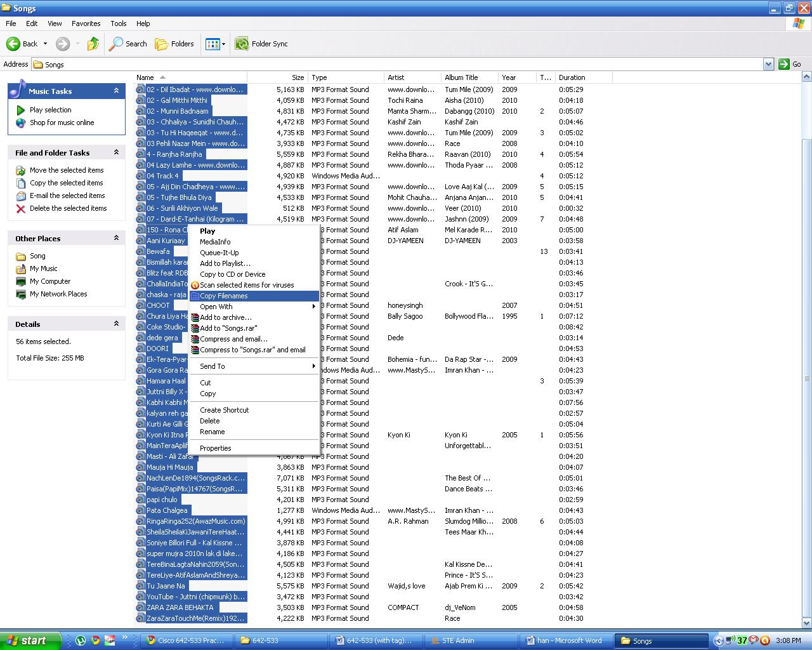Open the Tools menu
Image resolution: width=812 pixels, height=650 pixels.
click(x=119, y=23)
